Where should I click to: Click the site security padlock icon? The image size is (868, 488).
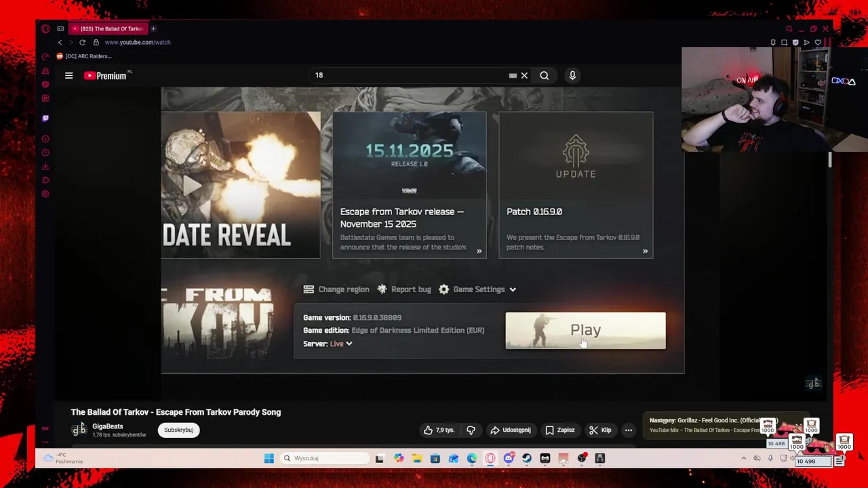(96, 42)
